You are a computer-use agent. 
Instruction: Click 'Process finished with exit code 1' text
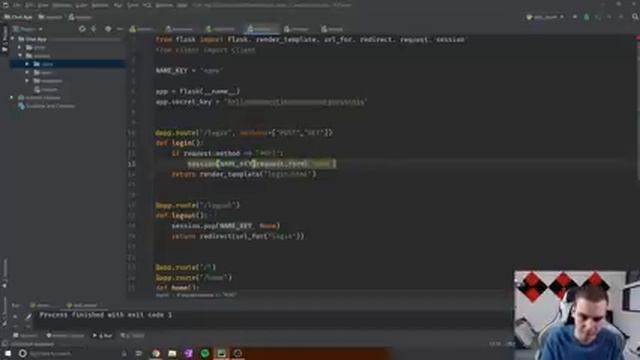(x=106, y=315)
